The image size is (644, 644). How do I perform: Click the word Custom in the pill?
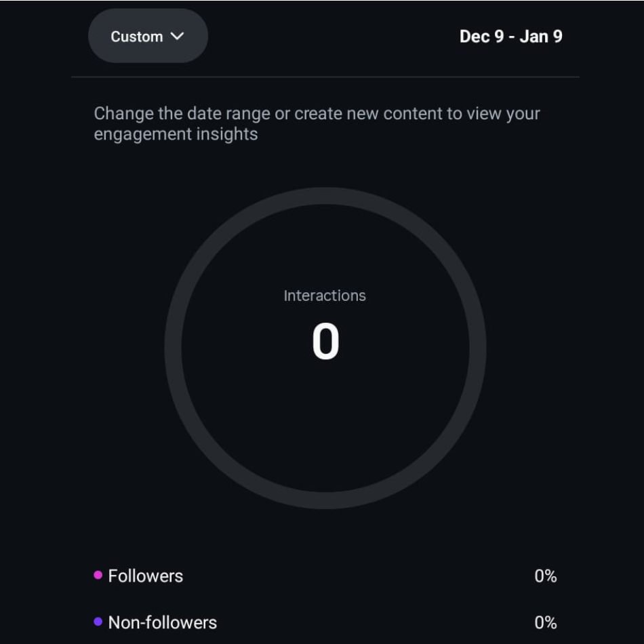[x=136, y=37]
